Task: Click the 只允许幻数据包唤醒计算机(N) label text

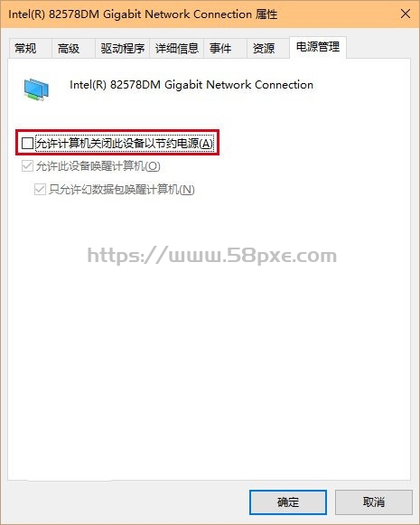Action: pos(122,190)
